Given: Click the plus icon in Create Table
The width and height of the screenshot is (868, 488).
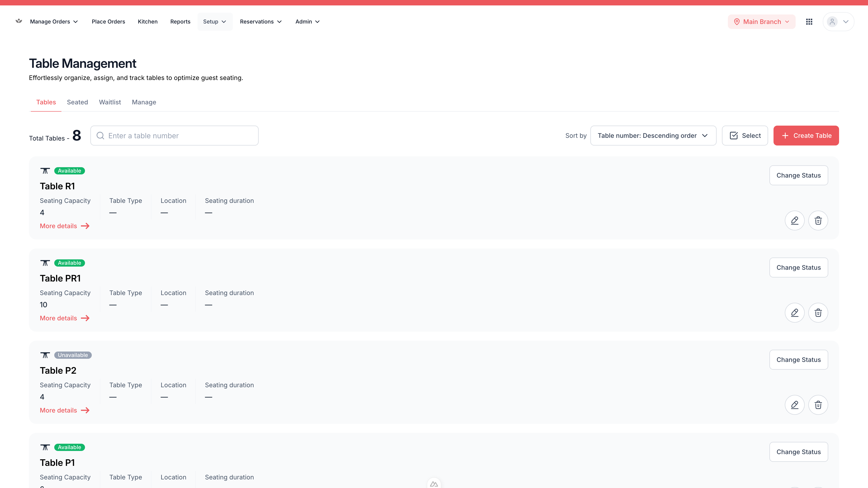Looking at the screenshot, I should 785,135.
